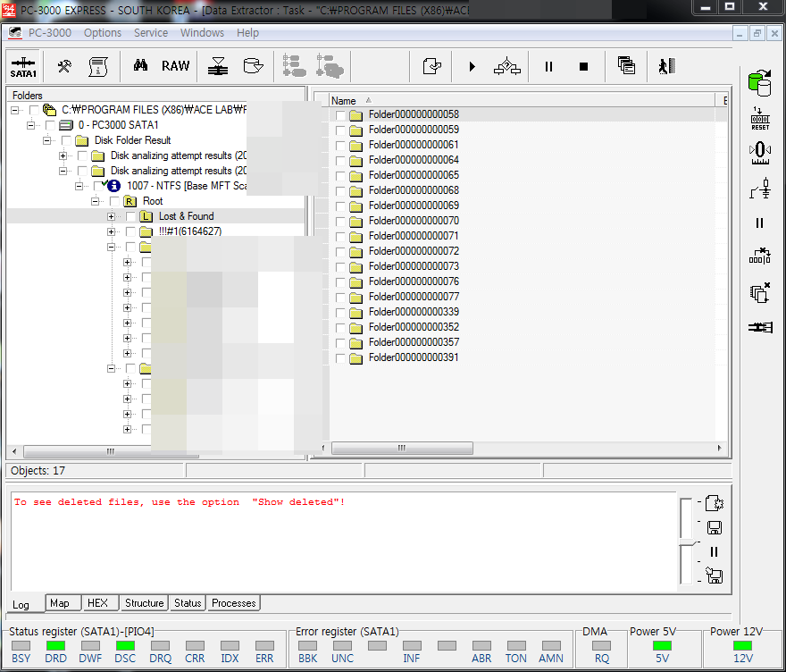This screenshot has height=672, width=786.
Task: Check the Root folder tree checkbox
Action: click(114, 202)
